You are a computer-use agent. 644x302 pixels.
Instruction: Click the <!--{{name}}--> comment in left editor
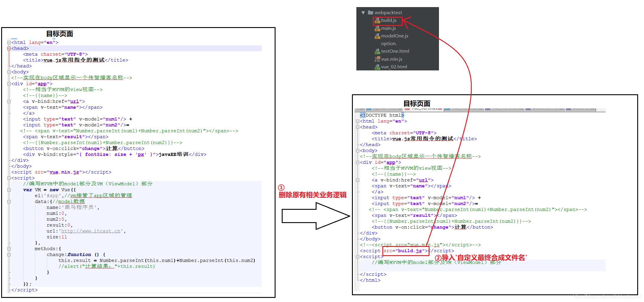pos(45,95)
